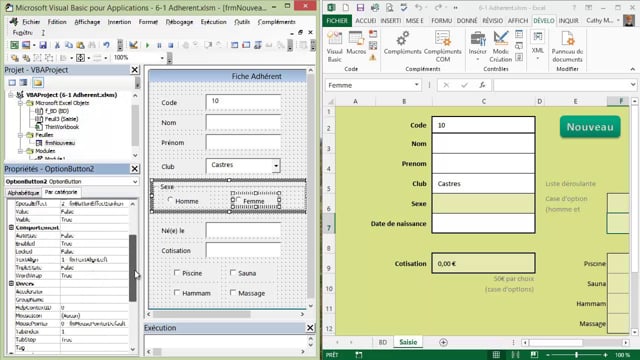
Task: Open the Name Box dropdown showing Femme
Action: (416, 85)
